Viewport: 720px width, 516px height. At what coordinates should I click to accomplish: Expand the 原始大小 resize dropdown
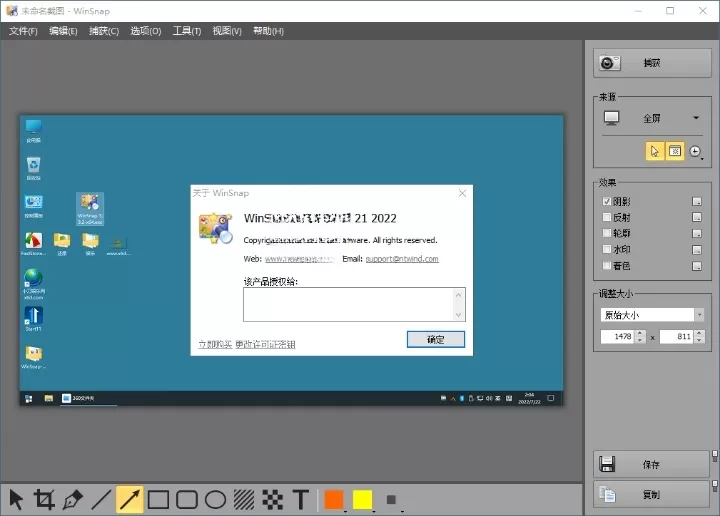[x=699, y=314]
